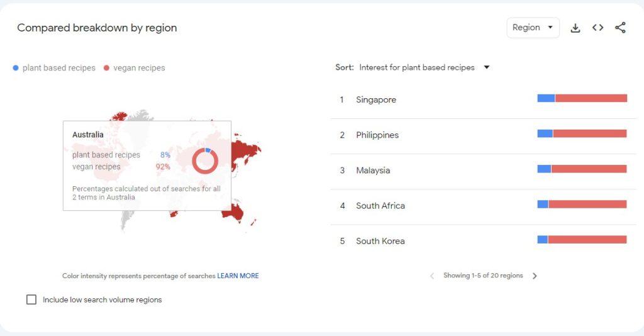This screenshot has height=336, width=644.
Task: Click the share icon
Action: [x=620, y=28]
